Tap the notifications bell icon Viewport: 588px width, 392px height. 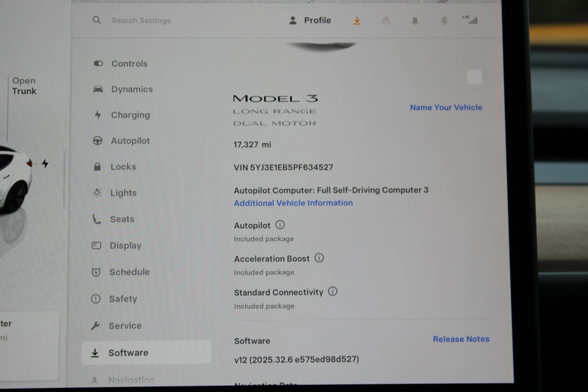[415, 21]
